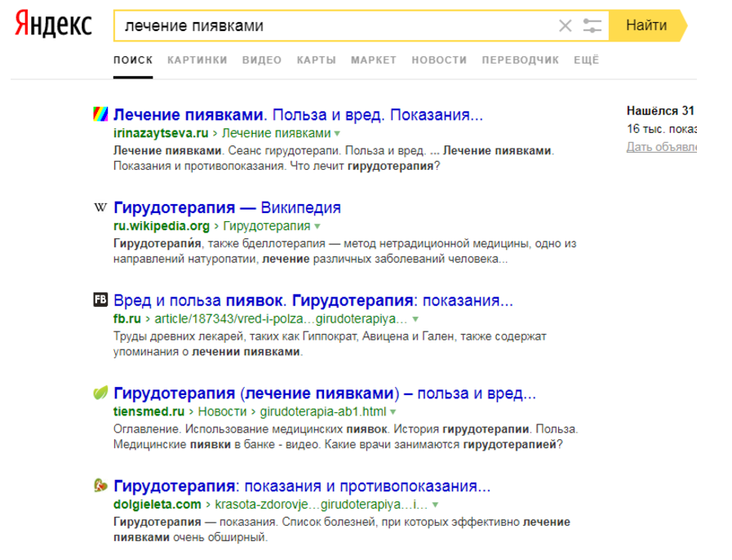Click the Нашёлся 31 results count text

tap(660, 111)
